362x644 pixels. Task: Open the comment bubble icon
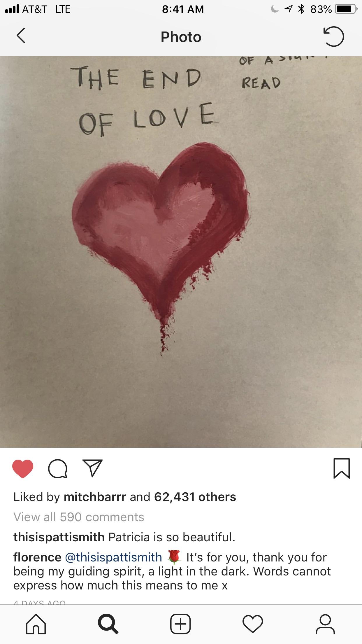[57, 469]
